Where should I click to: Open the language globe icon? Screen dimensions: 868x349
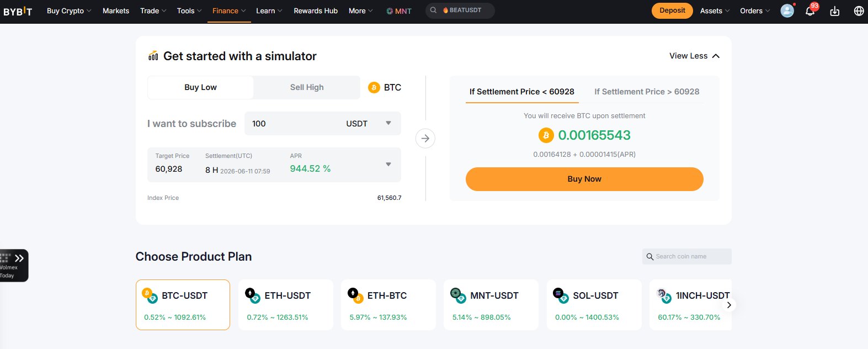click(x=859, y=10)
